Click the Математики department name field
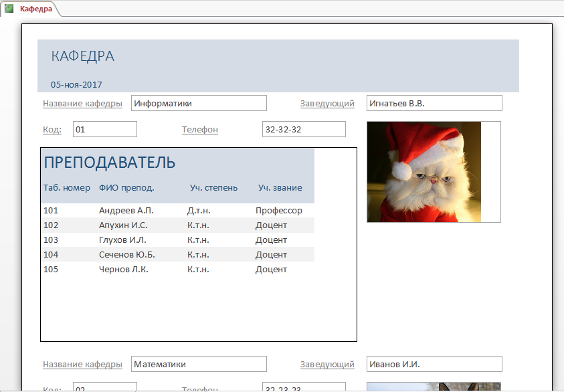Image resolution: width=564 pixels, height=392 pixels. pos(199,364)
